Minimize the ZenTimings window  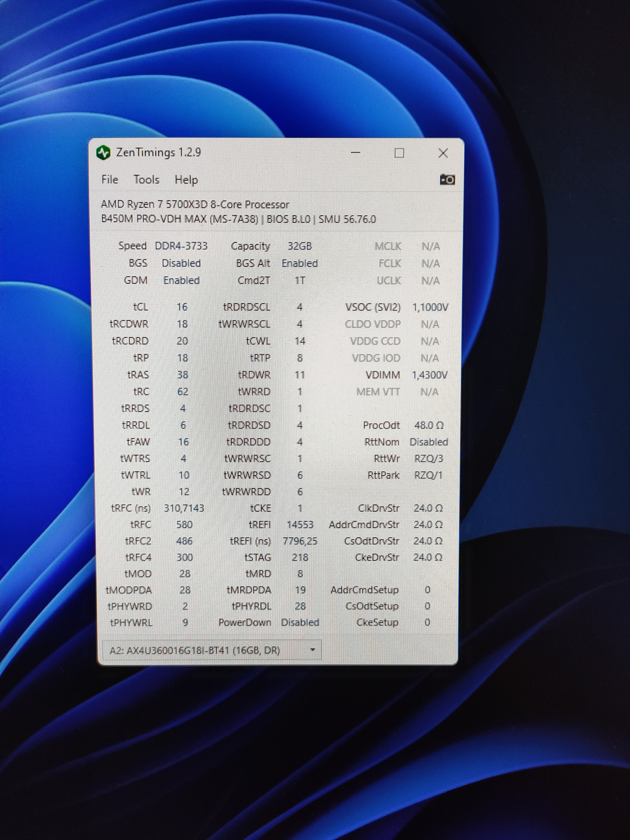tap(356, 153)
